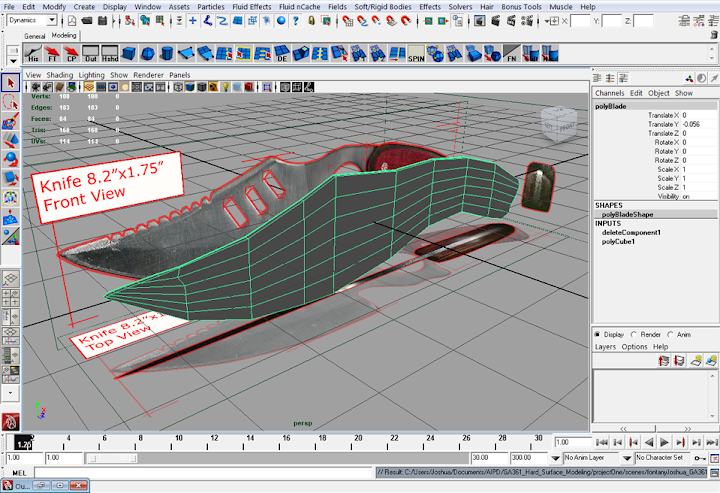Viewport: 720px width, 493px height.
Task: Go to start of playback range
Action: [x=602, y=441]
